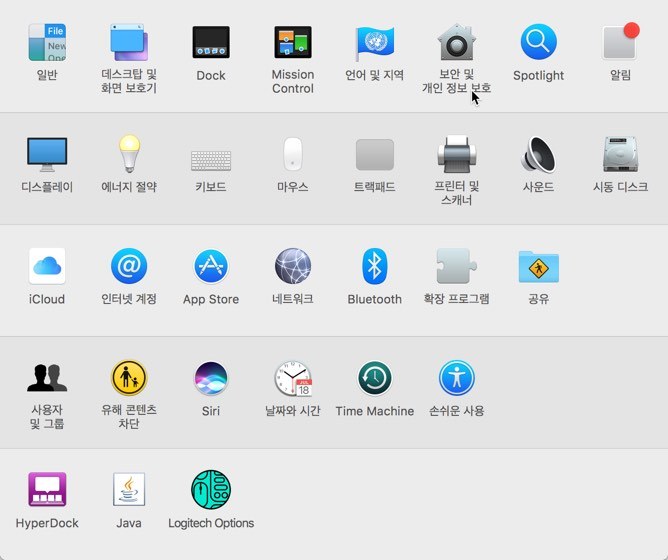Viewport: 668px width, 560px height.
Task: Select the 언어 및 지역 flag icon
Action: pos(374,42)
